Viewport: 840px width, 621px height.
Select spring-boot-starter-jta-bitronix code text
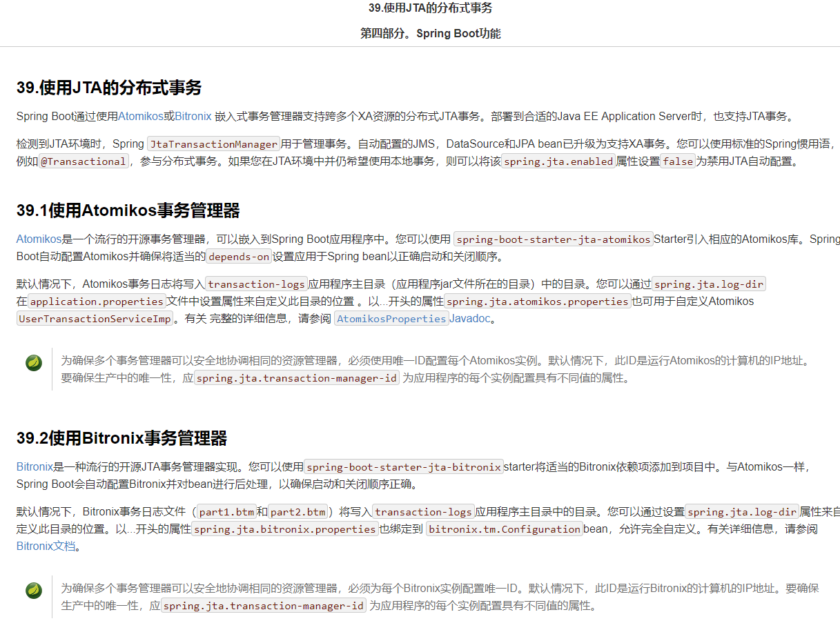[404, 467]
